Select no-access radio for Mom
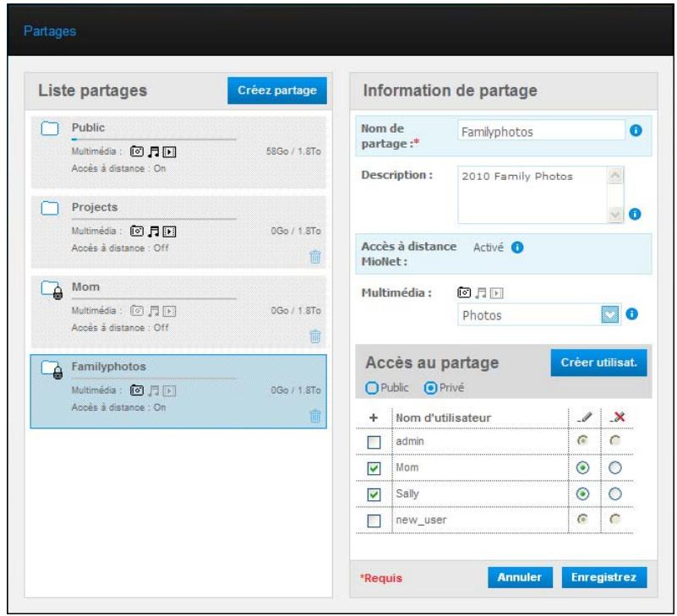Image resolution: width=677 pixels, height=616 pixels. [614, 467]
